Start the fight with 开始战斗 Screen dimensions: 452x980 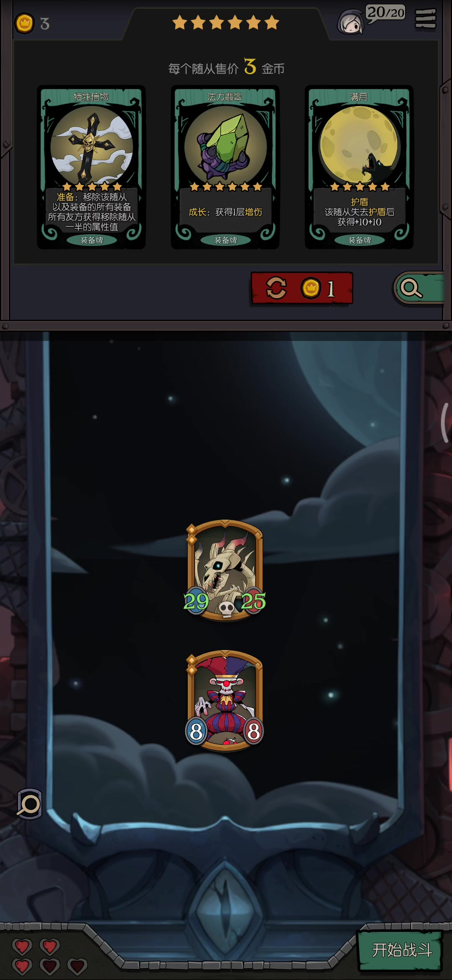401,949
